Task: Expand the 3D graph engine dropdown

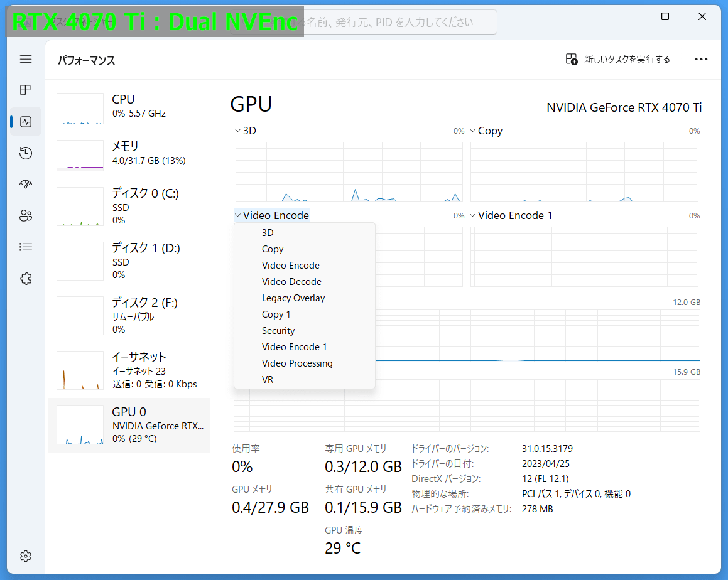Action: point(246,131)
